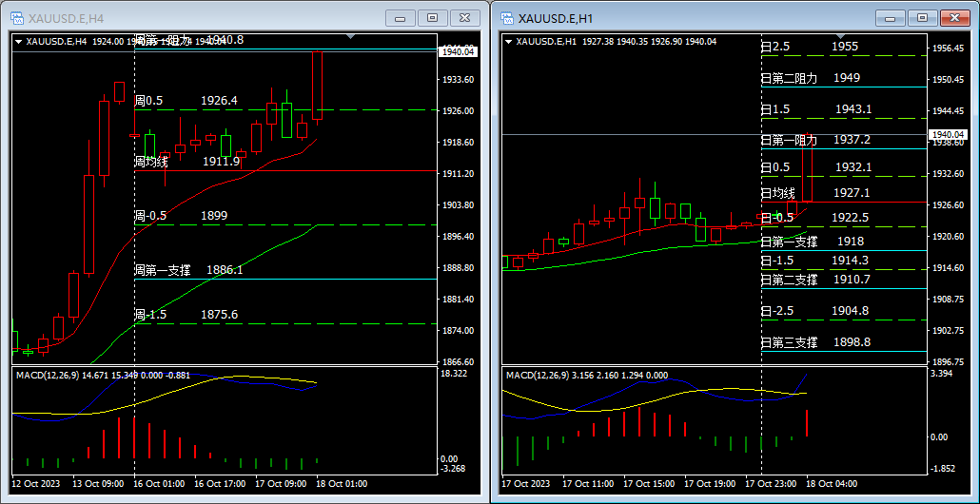This screenshot has width=980, height=504.
Task: Click the 13 Oct 09:00 time axis label
Action: click(96, 484)
